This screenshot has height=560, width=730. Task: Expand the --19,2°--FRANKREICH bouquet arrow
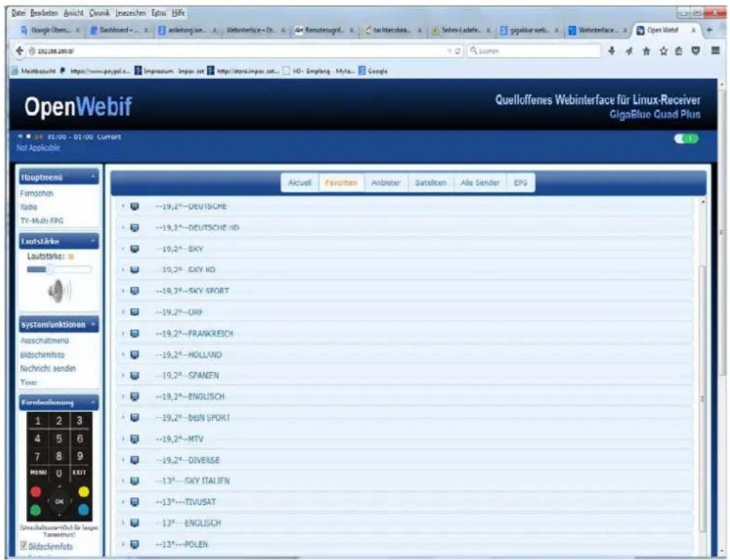point(123,333)
